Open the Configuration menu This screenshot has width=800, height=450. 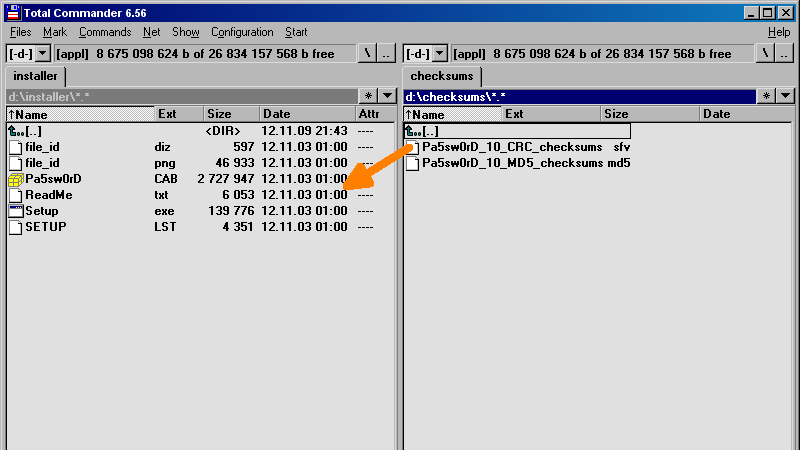pyautogui.click(x=242, y=32)
